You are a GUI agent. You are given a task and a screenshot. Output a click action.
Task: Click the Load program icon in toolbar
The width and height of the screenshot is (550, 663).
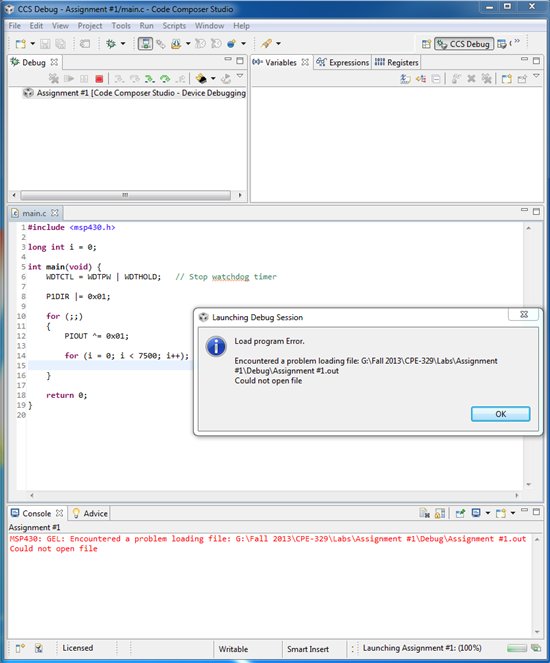176,44
